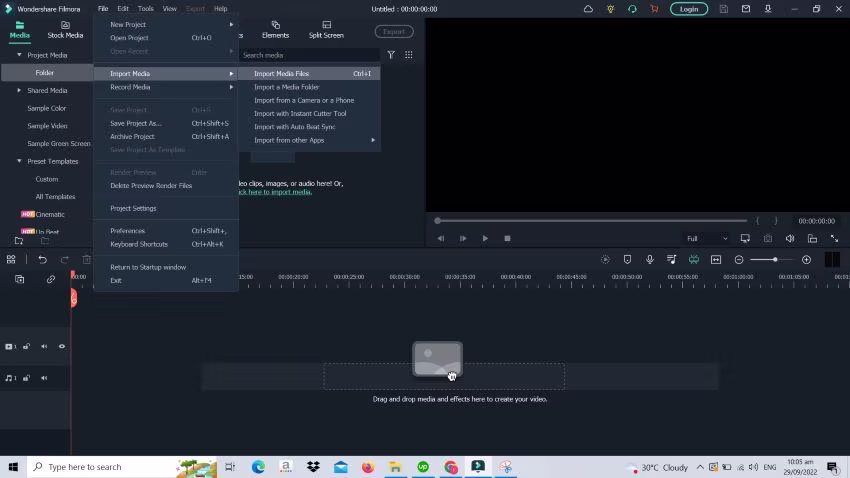Play the preview video
This screenshot has height=478, width=850.
(485, 238)
